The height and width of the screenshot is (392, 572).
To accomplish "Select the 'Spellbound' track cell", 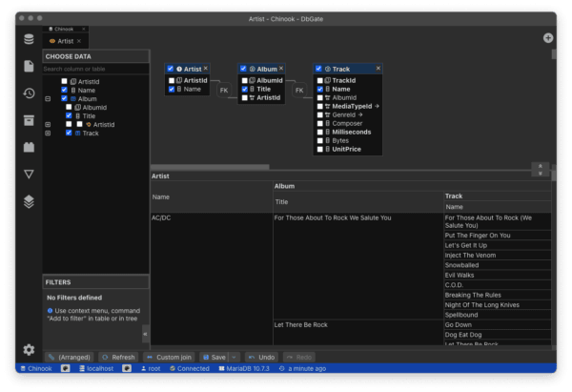I will pos(498,315).
